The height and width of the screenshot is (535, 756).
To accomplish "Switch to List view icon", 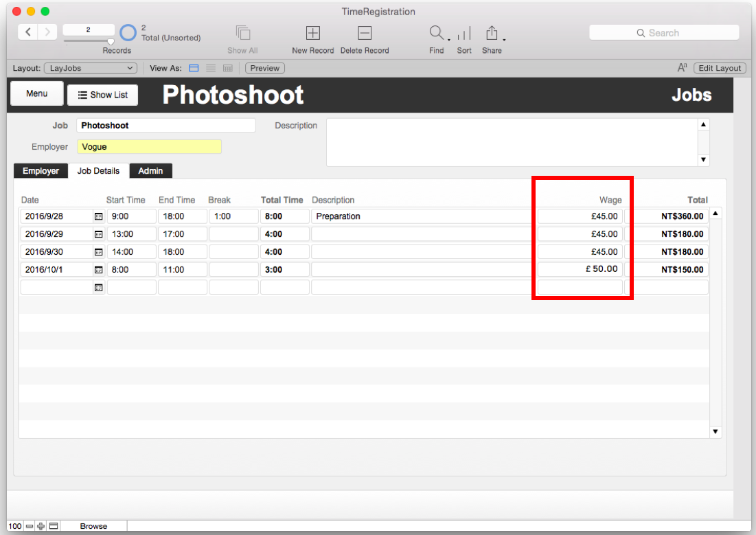I will [x=211, y=68].
